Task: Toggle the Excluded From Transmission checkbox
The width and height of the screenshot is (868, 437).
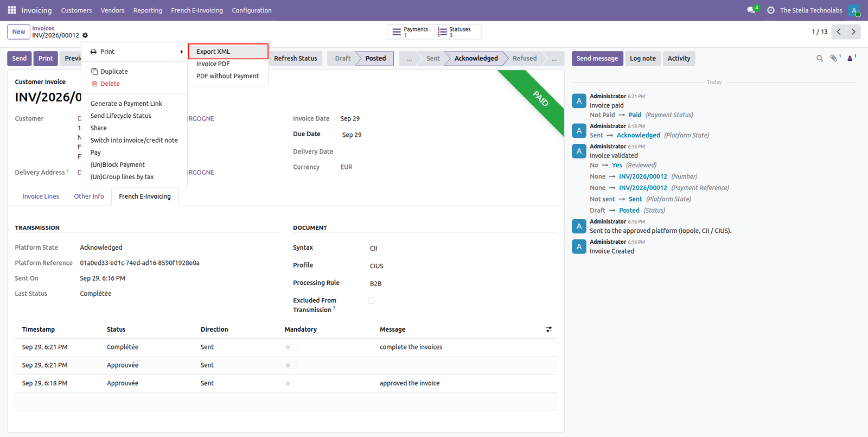Action: click(371, 301)
